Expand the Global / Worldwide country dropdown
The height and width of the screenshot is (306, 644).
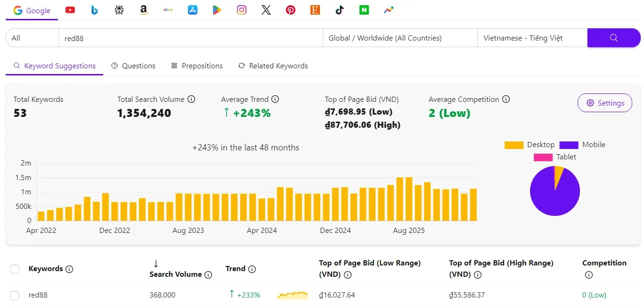coord(399,38)
